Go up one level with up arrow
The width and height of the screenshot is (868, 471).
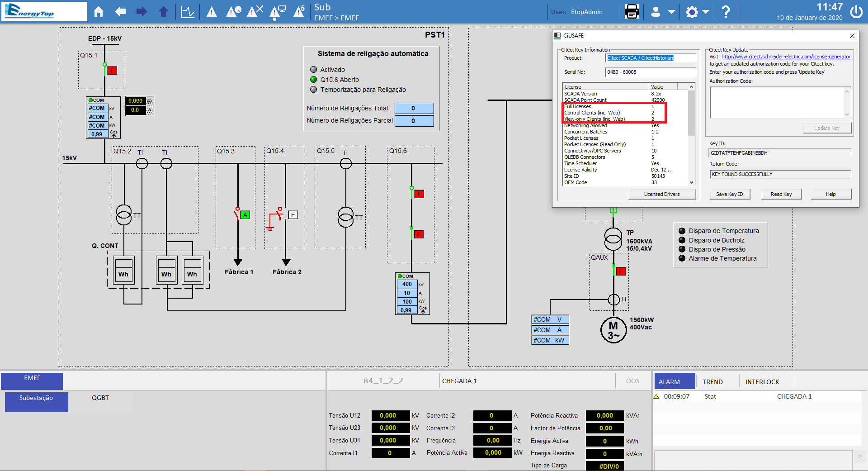pos(164,12)
